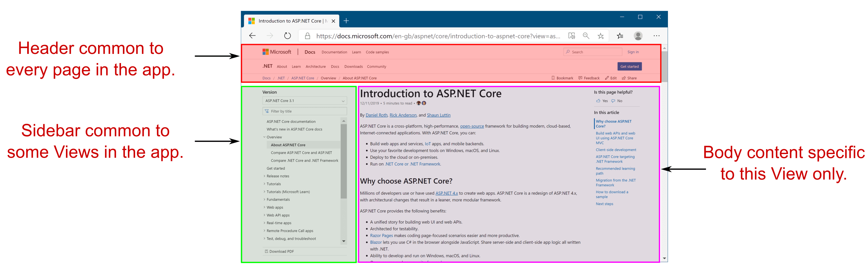
Task: Open the browser settings and more menu
Action: point(656,36)
